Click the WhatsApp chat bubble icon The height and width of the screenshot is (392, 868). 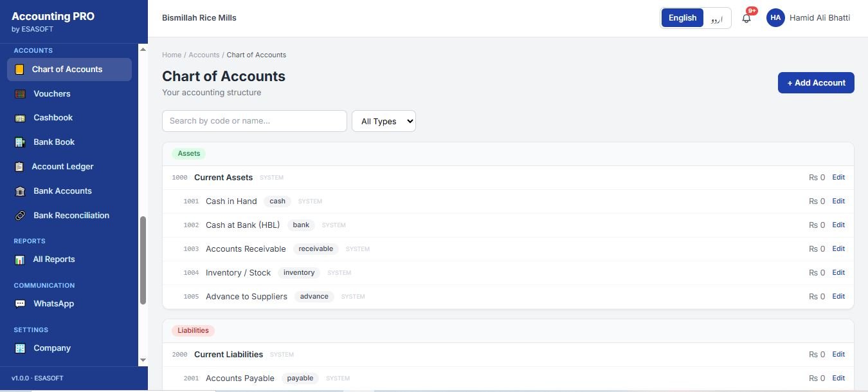[x=20, y=304]
